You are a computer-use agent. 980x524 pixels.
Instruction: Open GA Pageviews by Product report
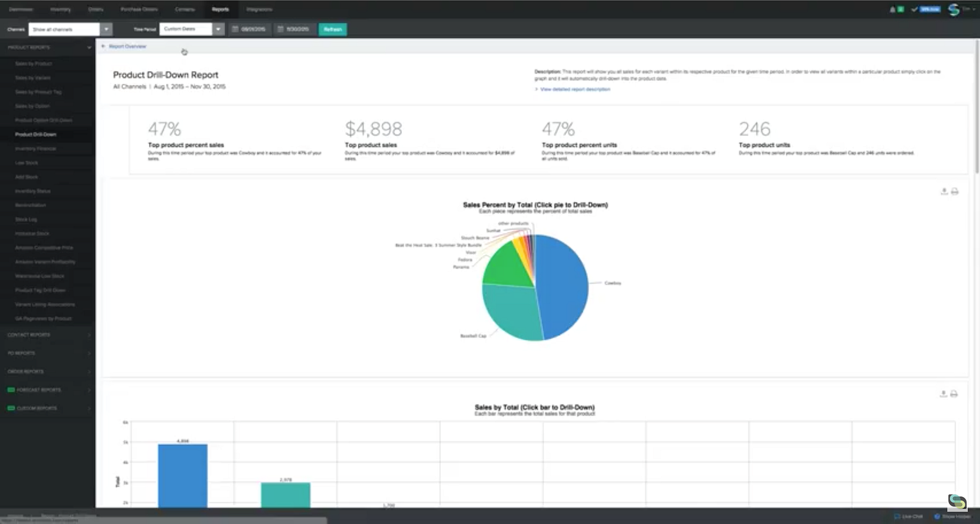(x=43, y=318)
